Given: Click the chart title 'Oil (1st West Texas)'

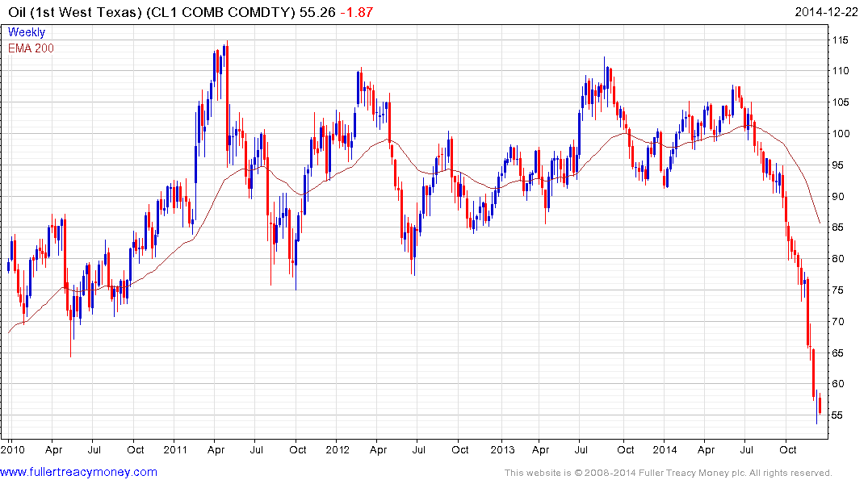Looking at the screenshot, I should pyautogui.click(x=75, y=12).
